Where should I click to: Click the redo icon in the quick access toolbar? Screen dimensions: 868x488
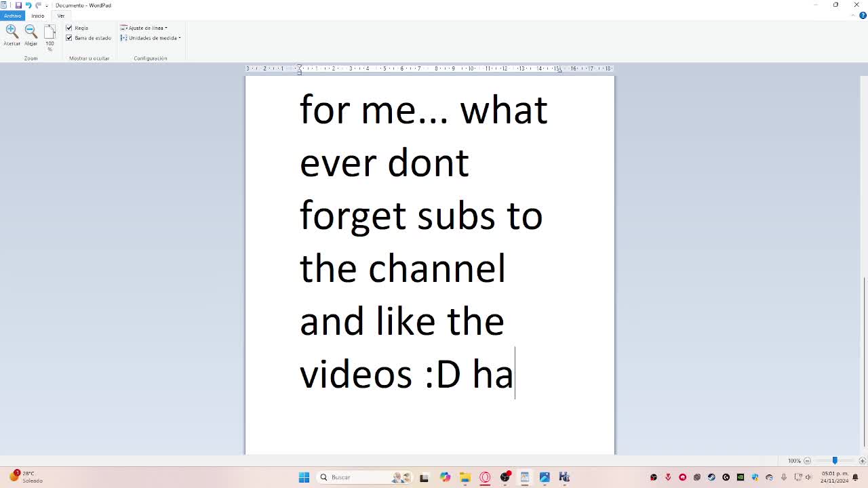click(38, 5)
